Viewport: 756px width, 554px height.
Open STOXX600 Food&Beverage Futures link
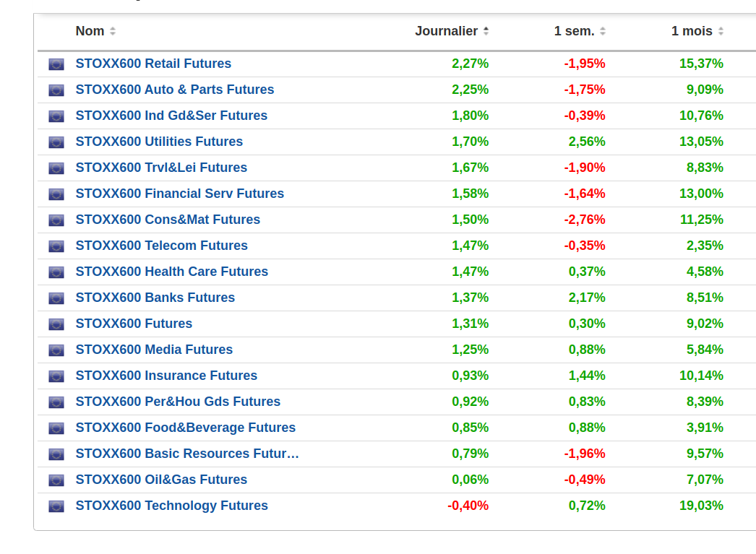(x=186, y=428)
